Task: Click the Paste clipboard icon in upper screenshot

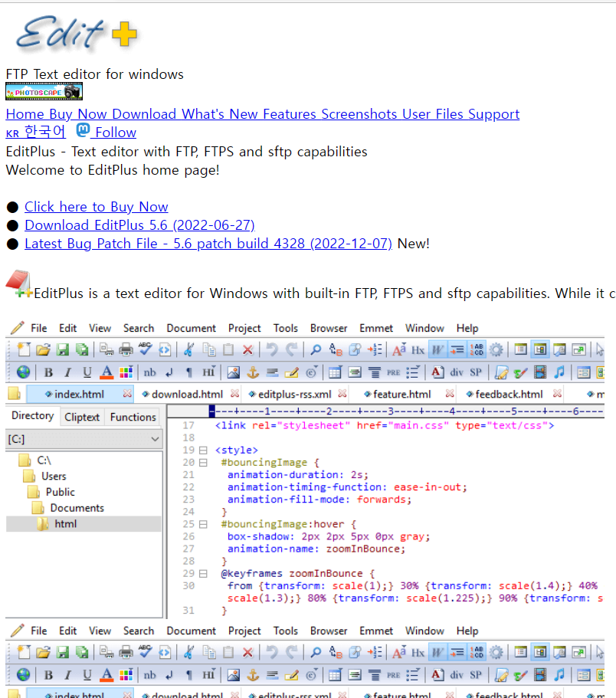Action: (228, 350)
